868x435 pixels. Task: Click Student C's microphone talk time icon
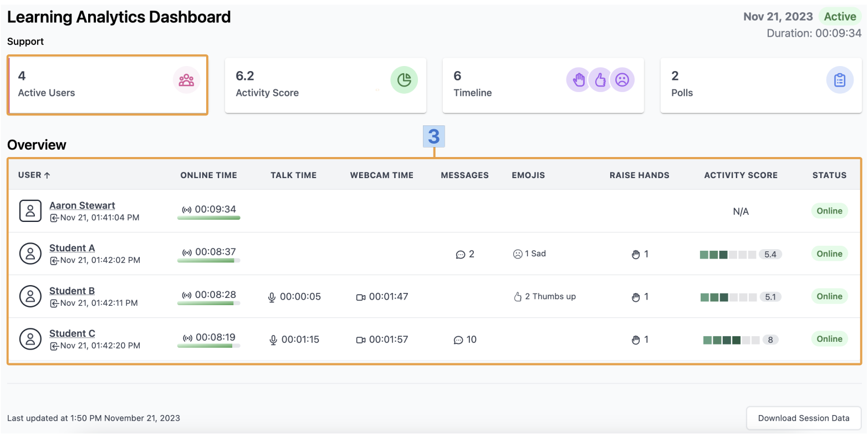(273, 340)
